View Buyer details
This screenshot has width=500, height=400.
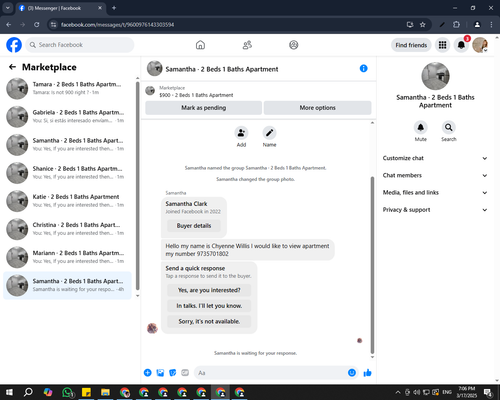click(194, 226)
